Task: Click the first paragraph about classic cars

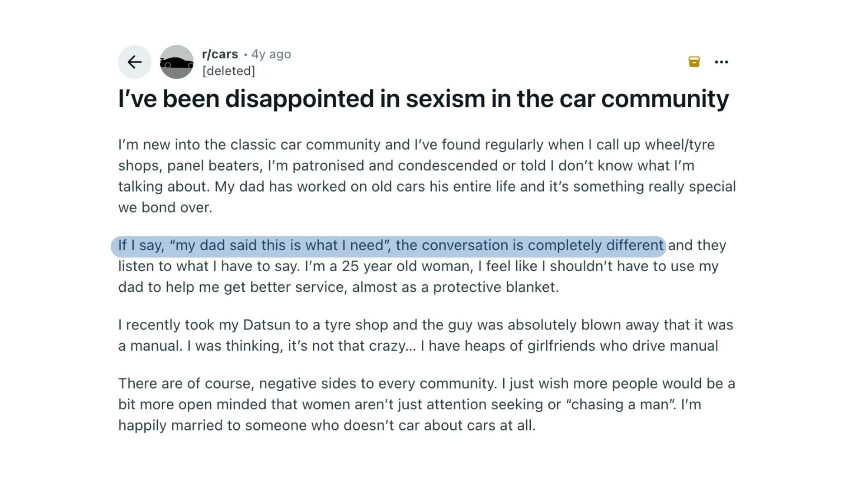Action: [427, 176]
